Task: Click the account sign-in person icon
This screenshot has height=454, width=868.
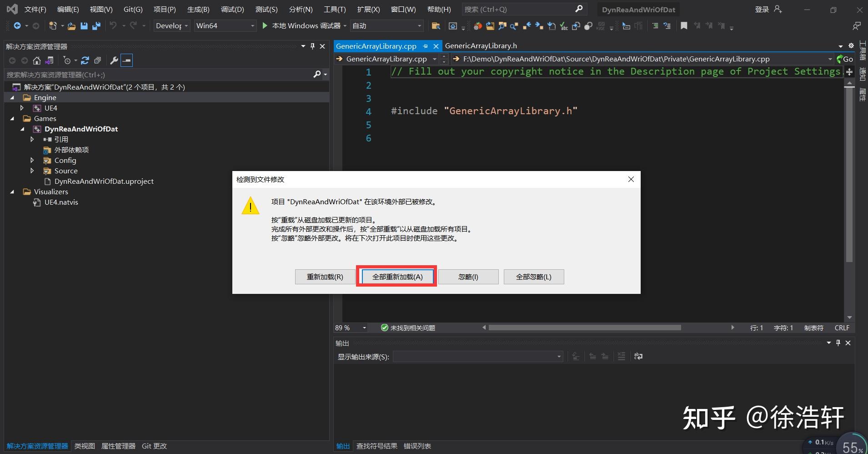Action: click(778, 9)
